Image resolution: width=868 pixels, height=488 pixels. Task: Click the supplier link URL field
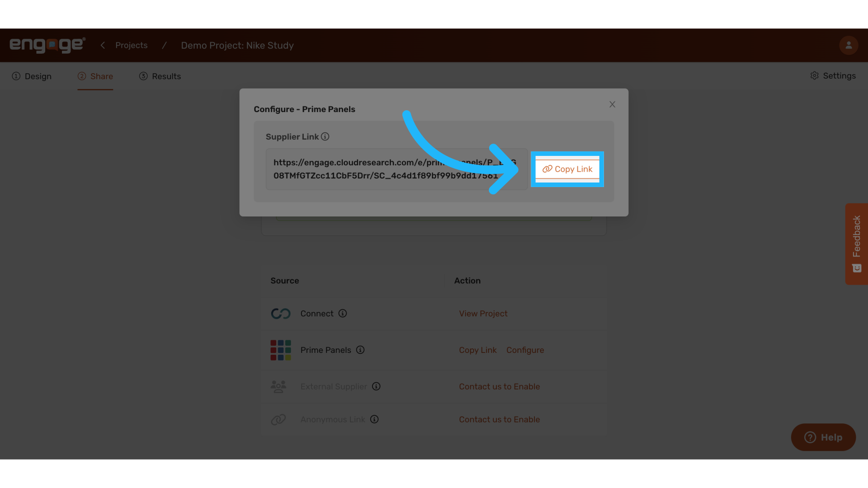click(x=396, y=169)
